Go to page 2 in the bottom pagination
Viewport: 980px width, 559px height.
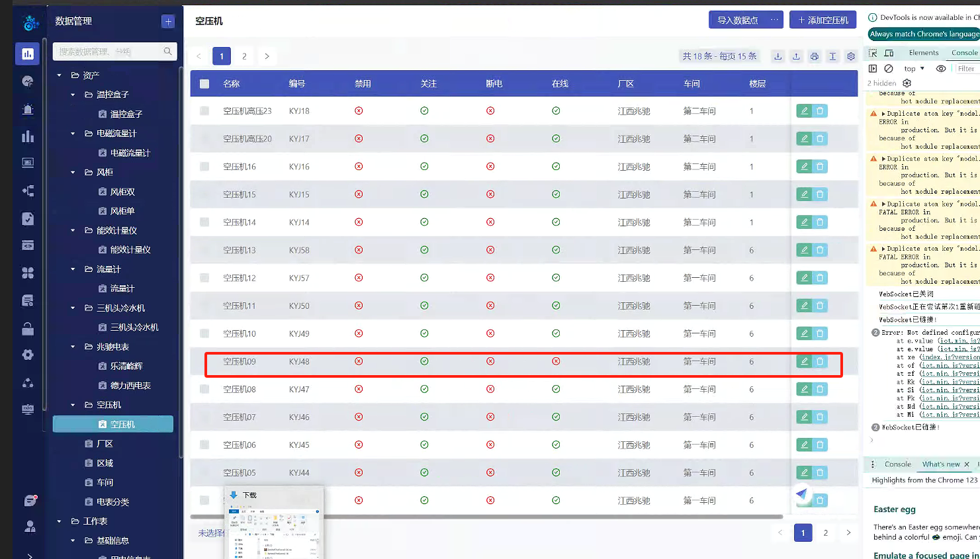coord(825,533)
